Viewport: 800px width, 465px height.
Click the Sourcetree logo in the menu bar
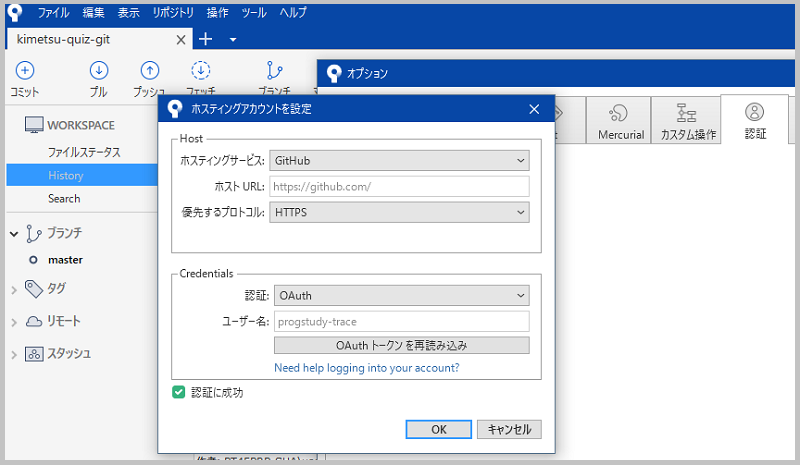pos(15,12)
